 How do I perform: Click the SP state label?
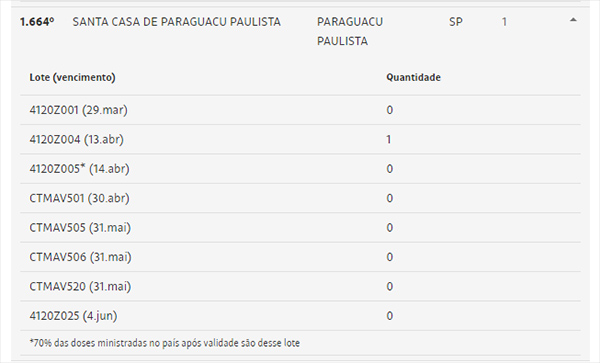(455, 22)
